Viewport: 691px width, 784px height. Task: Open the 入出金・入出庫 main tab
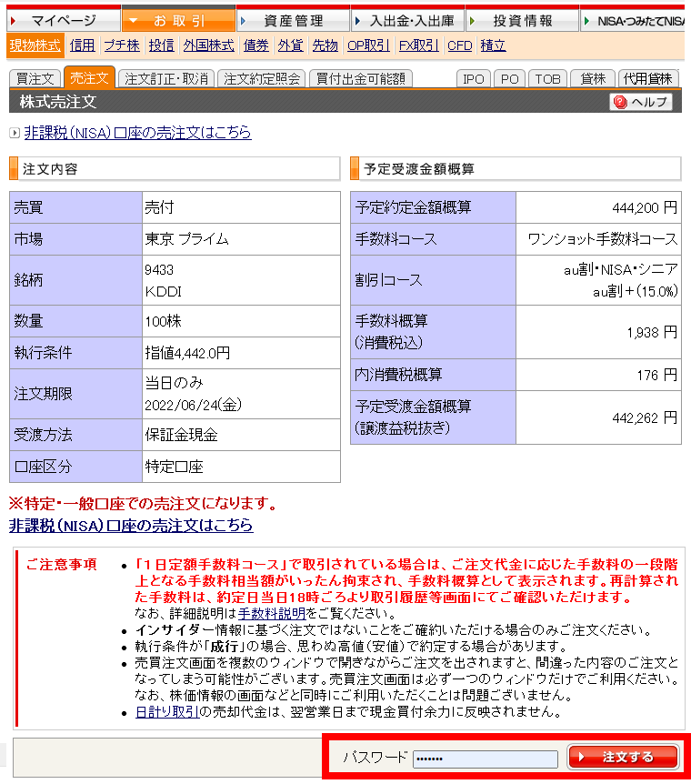pyautogui.click(x=407, y=21)
